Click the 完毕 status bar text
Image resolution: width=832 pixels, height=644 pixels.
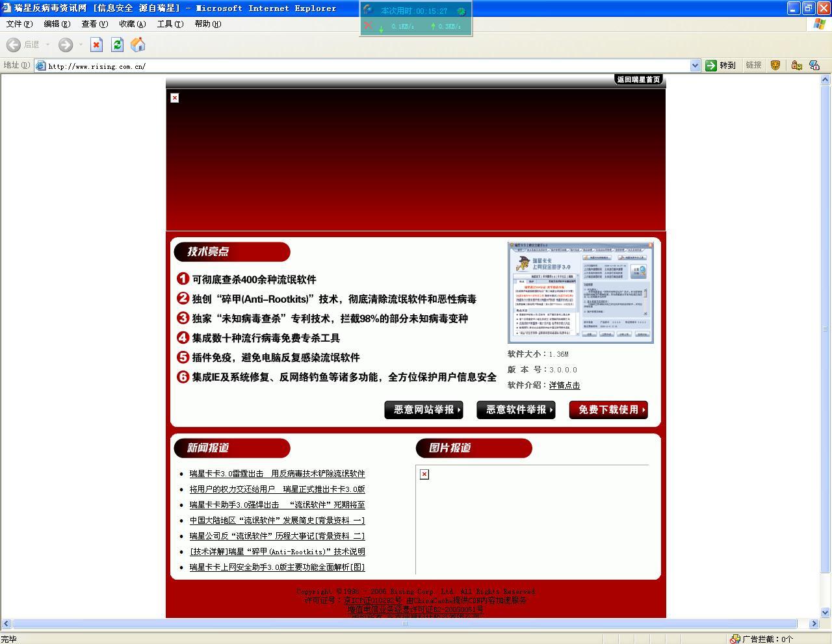click(x=9, y=639)
